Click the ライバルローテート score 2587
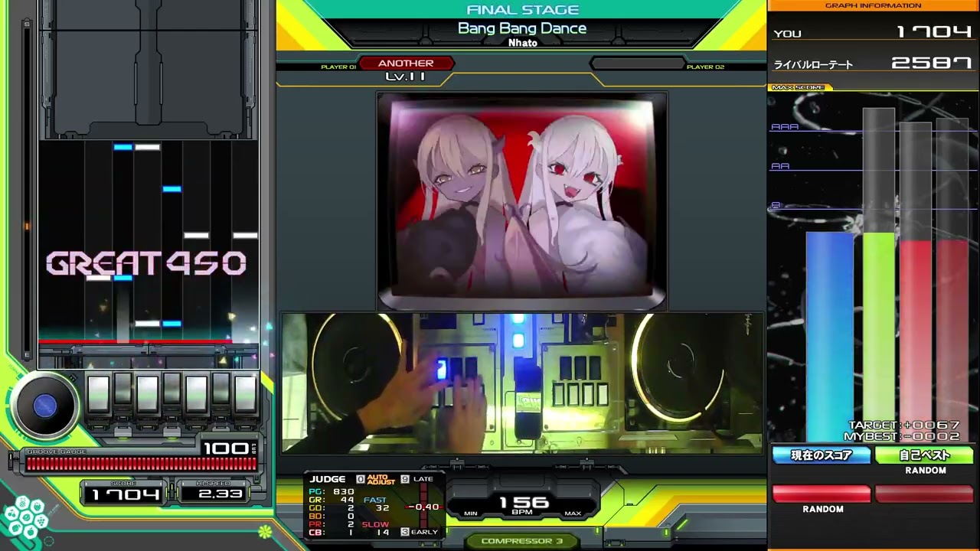 click(931, 64)
